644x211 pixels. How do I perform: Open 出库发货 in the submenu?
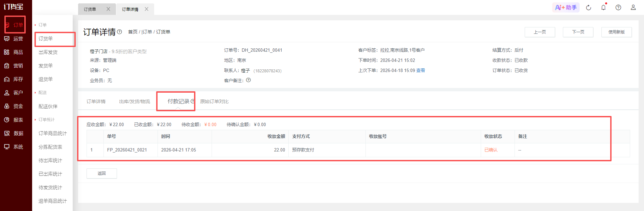pos(48,52)
